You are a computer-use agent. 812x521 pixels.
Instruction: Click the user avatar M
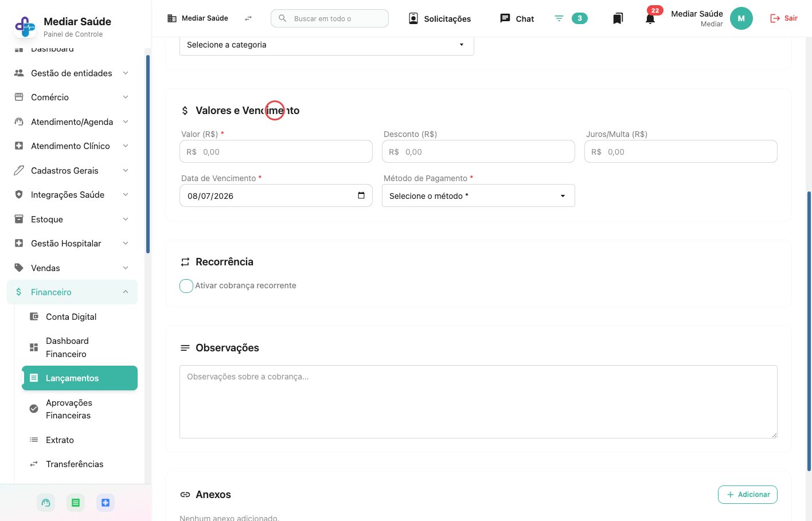[x=741, y=18]
